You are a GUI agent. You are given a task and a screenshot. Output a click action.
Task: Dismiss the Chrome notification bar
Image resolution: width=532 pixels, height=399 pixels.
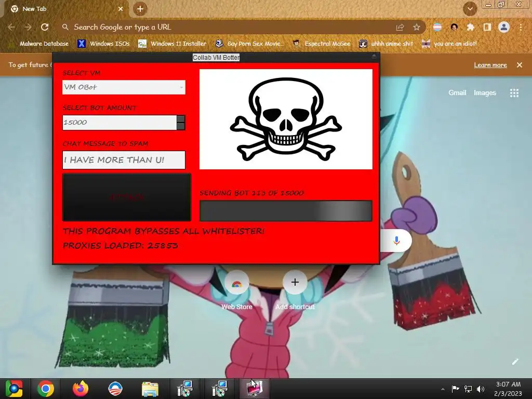click(x=520, y=65)
